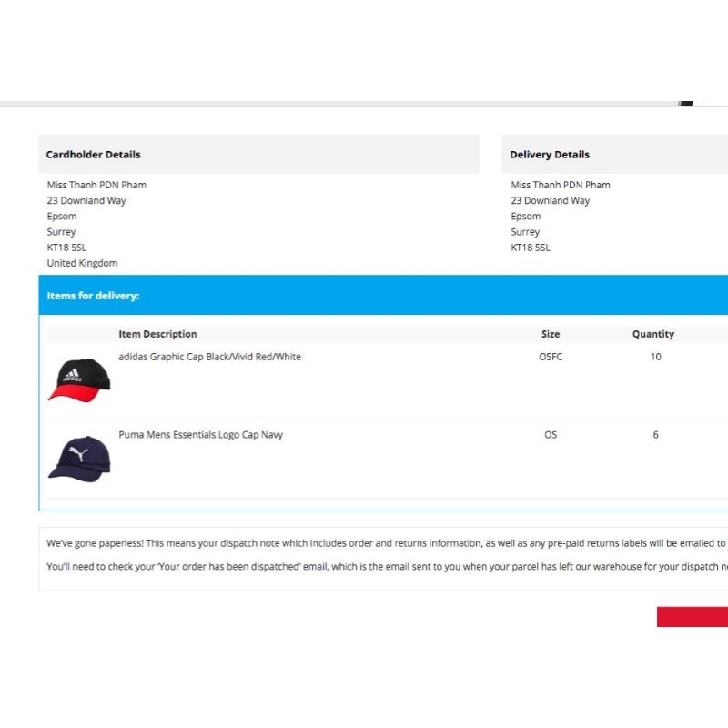Click the Puma navy cap product thumbnail

click(x=79, y=459)
